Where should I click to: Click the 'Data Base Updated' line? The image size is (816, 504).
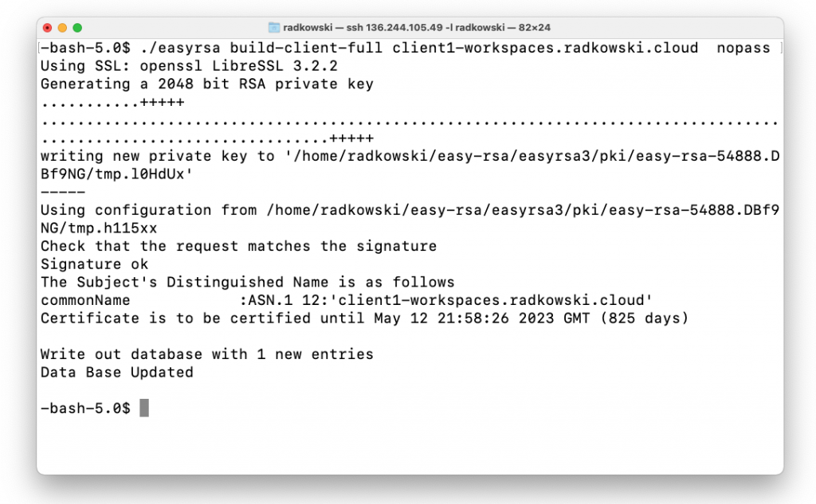coord(116,373)
